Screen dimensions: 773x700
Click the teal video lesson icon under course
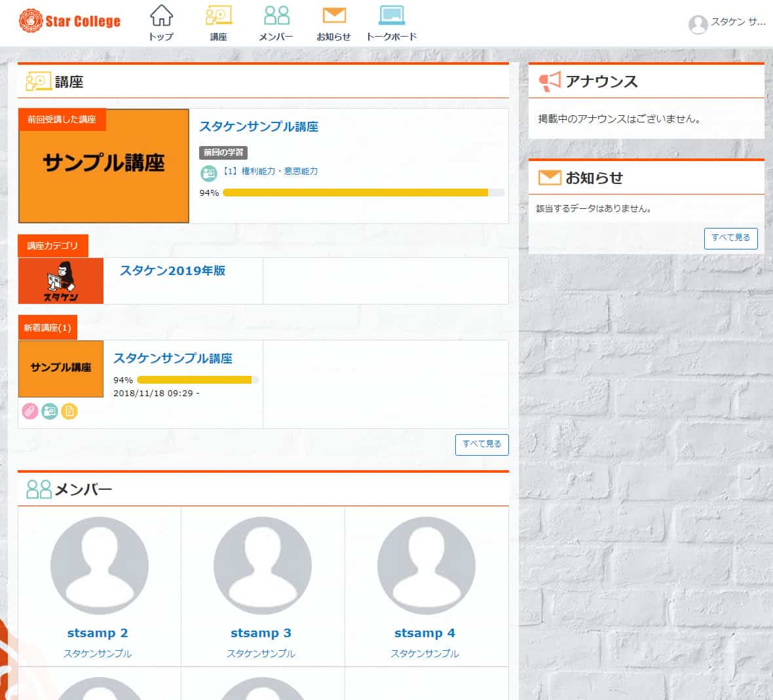[50, 411]
